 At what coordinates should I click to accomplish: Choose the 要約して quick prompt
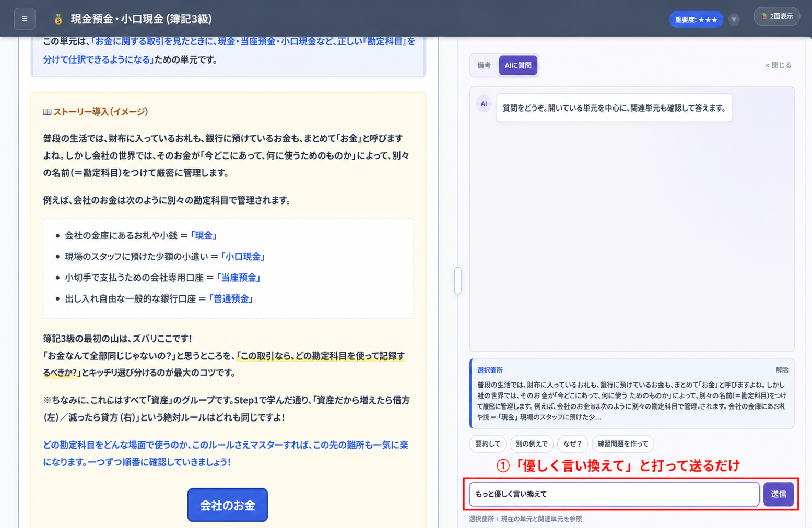click(x=488, y=444)
